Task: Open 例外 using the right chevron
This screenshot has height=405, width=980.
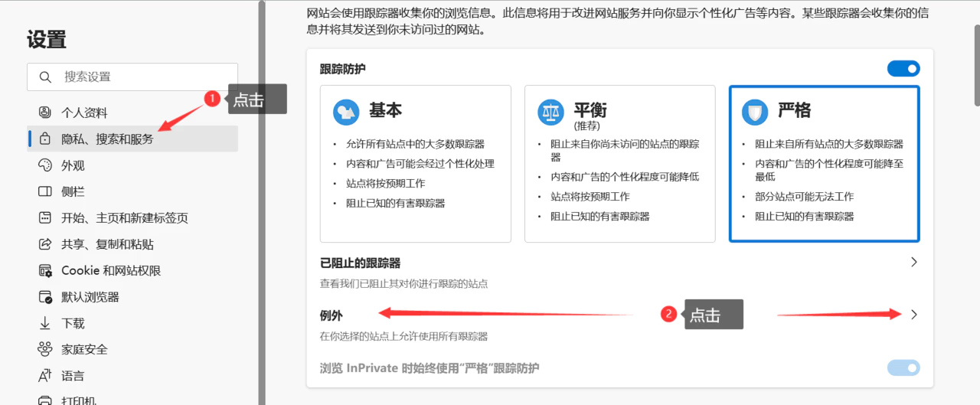Action: click(913, 315)
